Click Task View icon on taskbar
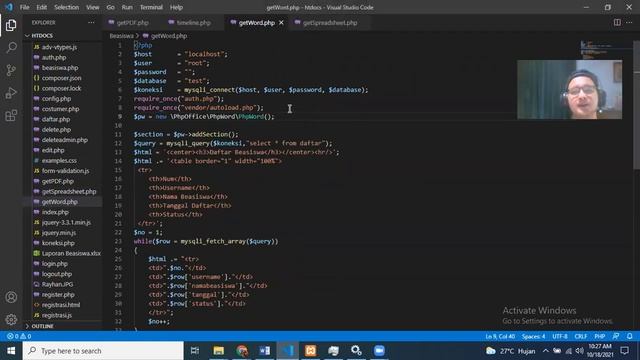 tap(195, 351)
